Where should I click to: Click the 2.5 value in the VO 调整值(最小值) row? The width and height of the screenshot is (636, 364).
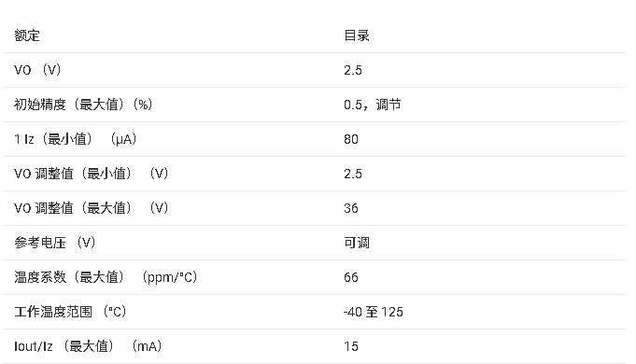point(353,174)
